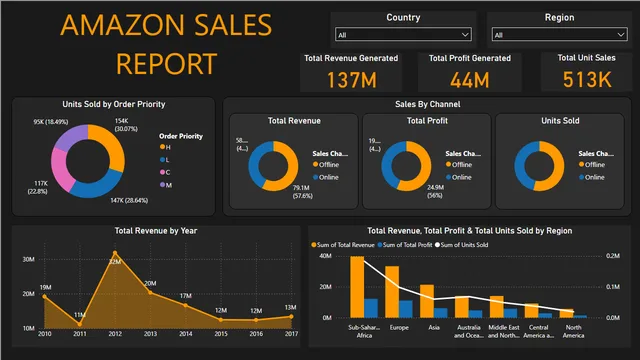The height and width of the screenshot is (360, 640).
Task: Click Sum of Total Profit legend entry
Action: point(405,245)
